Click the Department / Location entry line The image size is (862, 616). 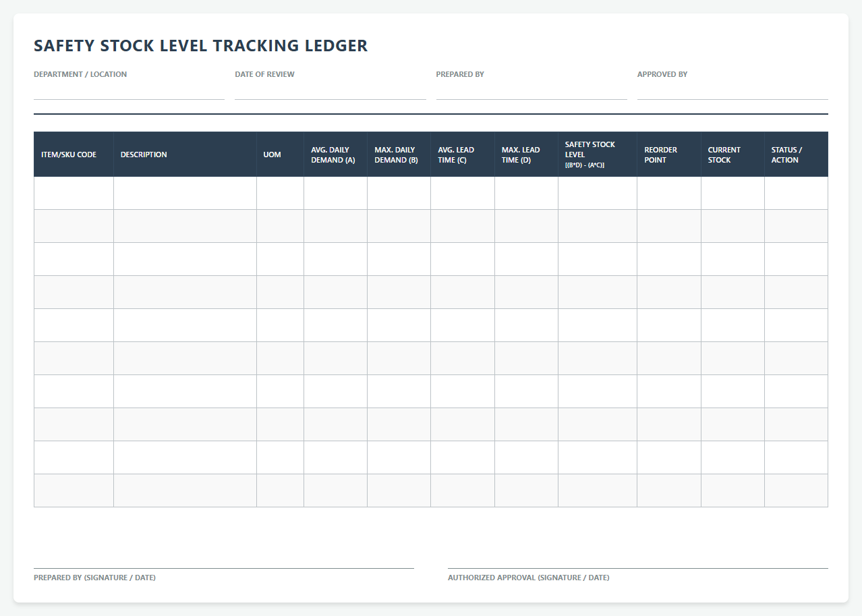pyautogui.click(x=129, y=92)
